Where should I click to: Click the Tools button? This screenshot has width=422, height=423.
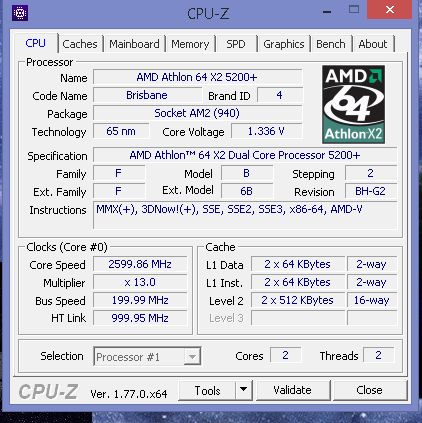[207, 390]
